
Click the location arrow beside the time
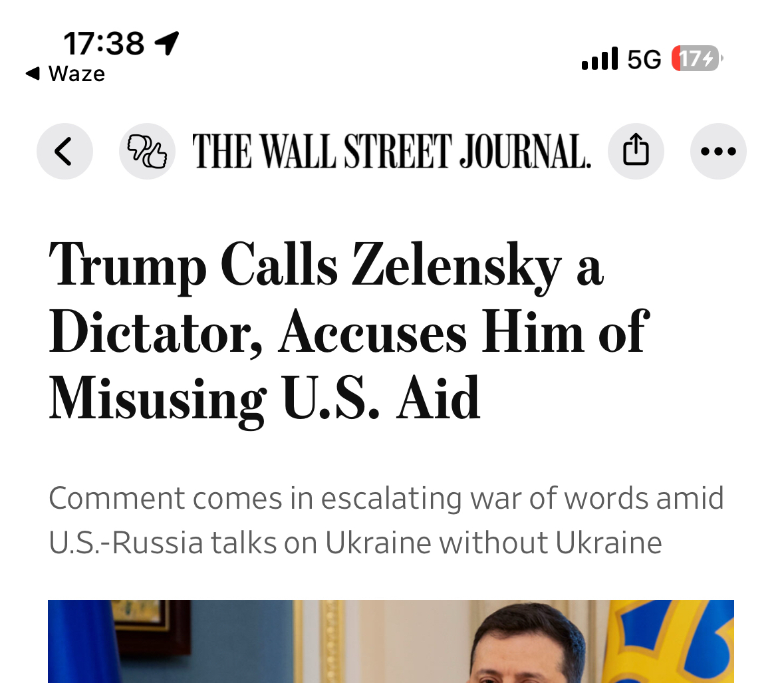click(167, 44)
